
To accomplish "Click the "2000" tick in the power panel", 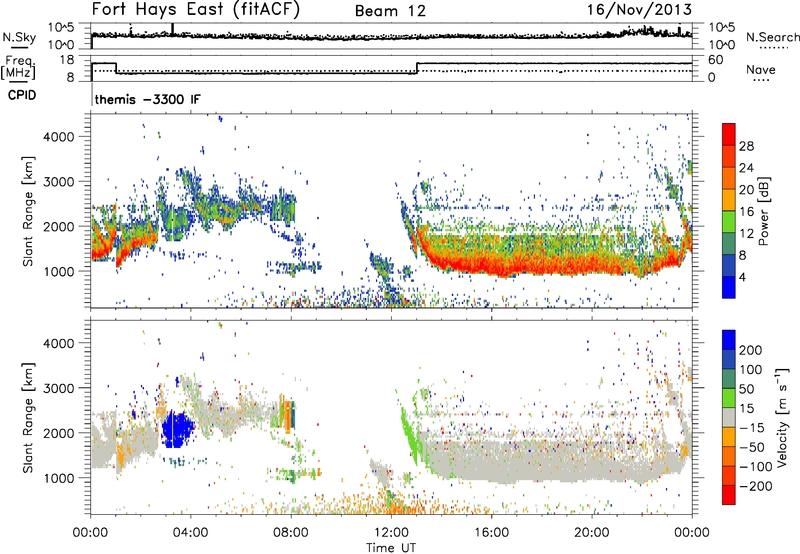I will point(58,226).
